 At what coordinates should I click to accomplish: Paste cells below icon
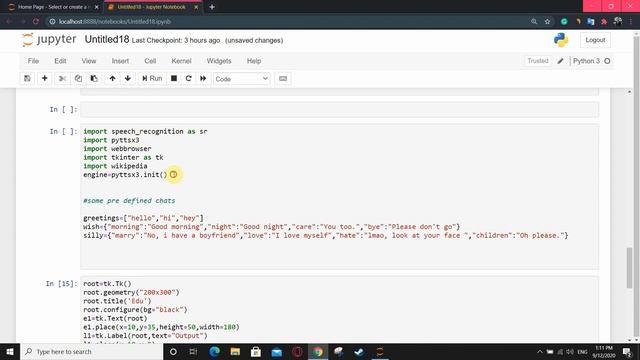pyautogui.click(x=94, y=78)
